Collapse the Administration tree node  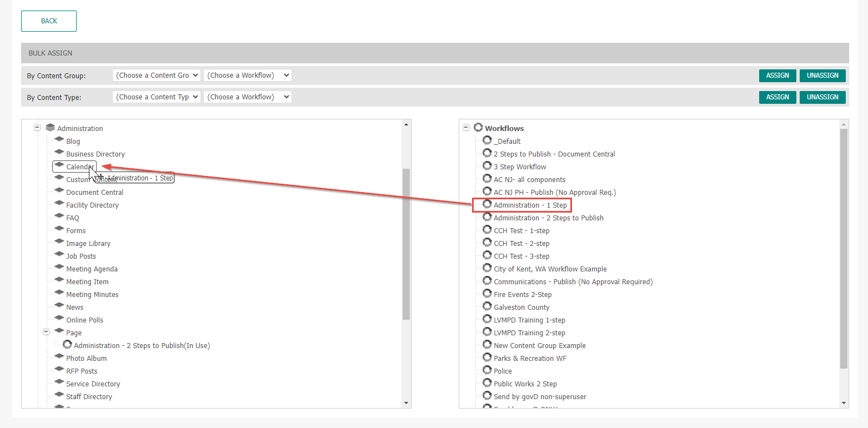(37, 127)
